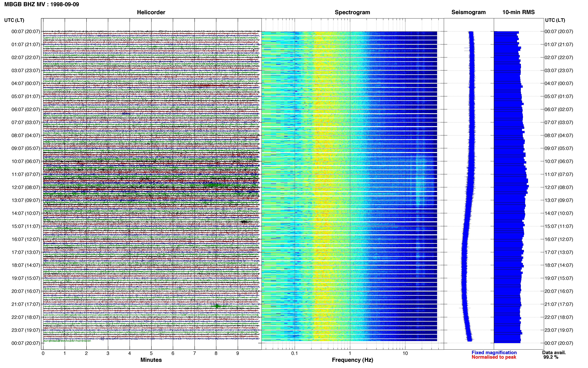The width and height of the screenshot is (588, 368).
Task: Select the '10-min RMS' panel heading
Action: [x=518, y=12]
